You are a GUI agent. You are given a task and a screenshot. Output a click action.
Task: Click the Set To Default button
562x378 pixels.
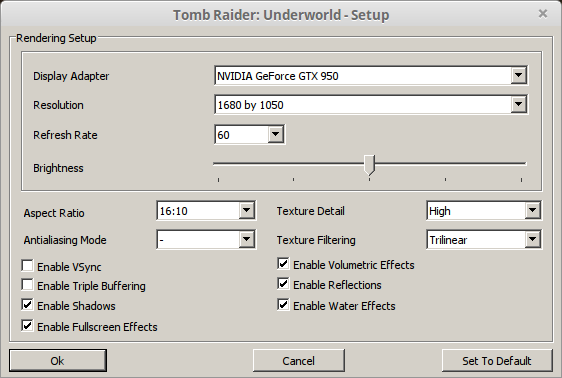tap(497, 360)
